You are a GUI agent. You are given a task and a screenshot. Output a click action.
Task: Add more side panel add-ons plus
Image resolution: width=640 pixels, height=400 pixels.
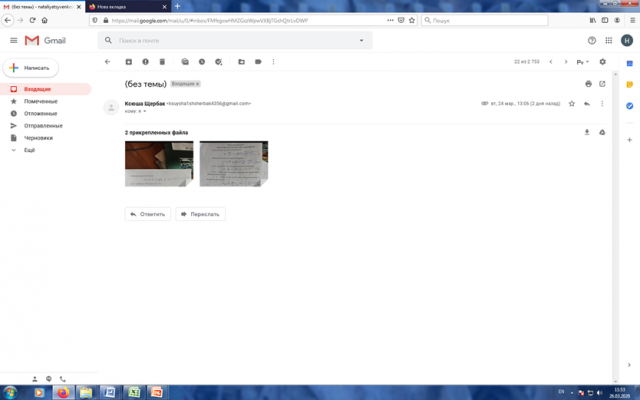tap(629, 140)
